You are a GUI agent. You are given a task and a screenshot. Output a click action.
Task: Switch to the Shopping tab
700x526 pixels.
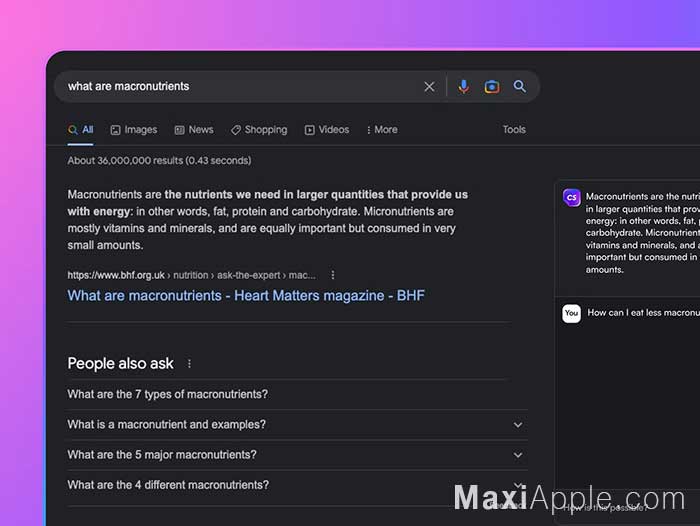[x=259, y=130]
